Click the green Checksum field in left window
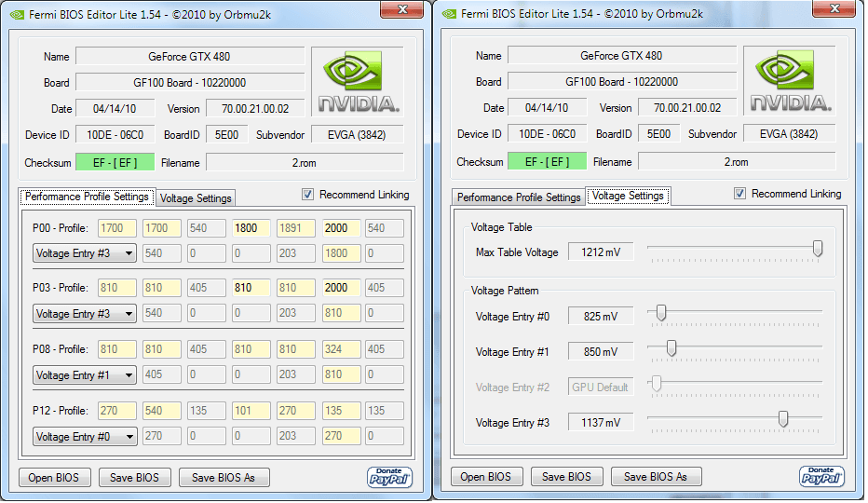Viewport: 868px width, 503px height. (x=115, y=162)
